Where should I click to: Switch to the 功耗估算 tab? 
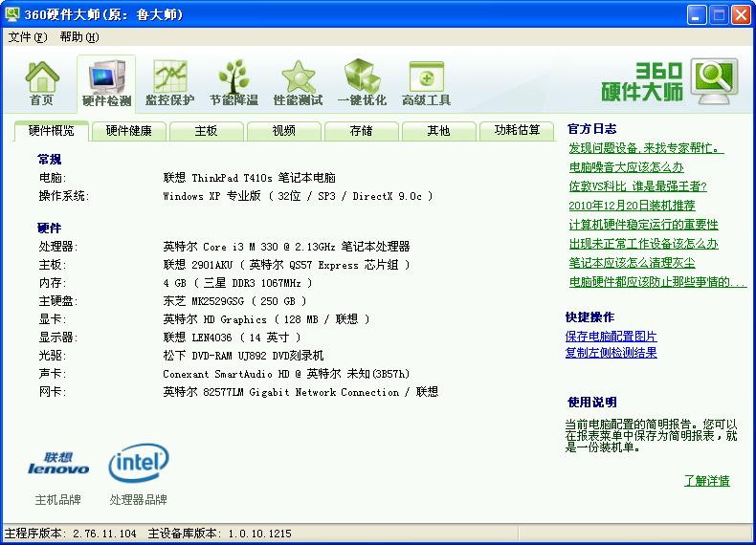(517, 131)
